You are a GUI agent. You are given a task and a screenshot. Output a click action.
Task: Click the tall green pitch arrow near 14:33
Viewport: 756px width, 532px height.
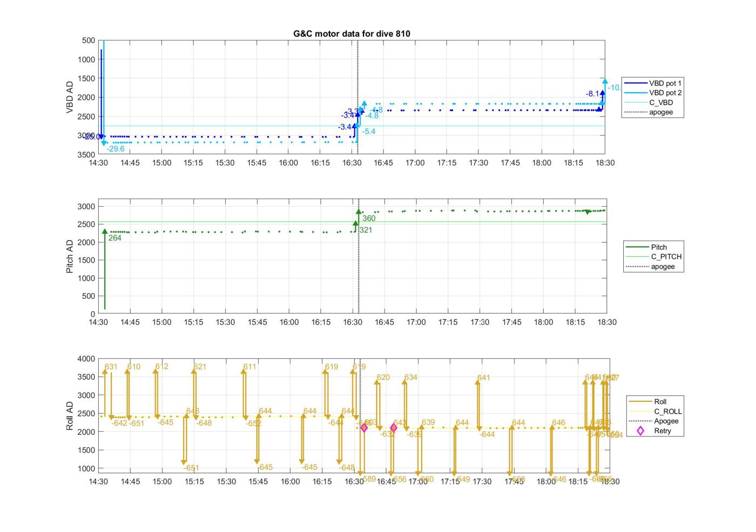105,270
